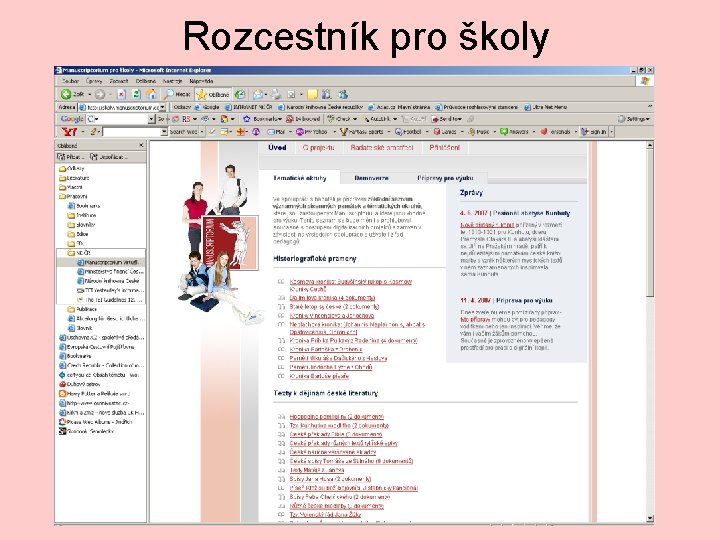Select the Tematické okruhy sub-tab
This screenshot has height=540, width=720.
[299, 178]
